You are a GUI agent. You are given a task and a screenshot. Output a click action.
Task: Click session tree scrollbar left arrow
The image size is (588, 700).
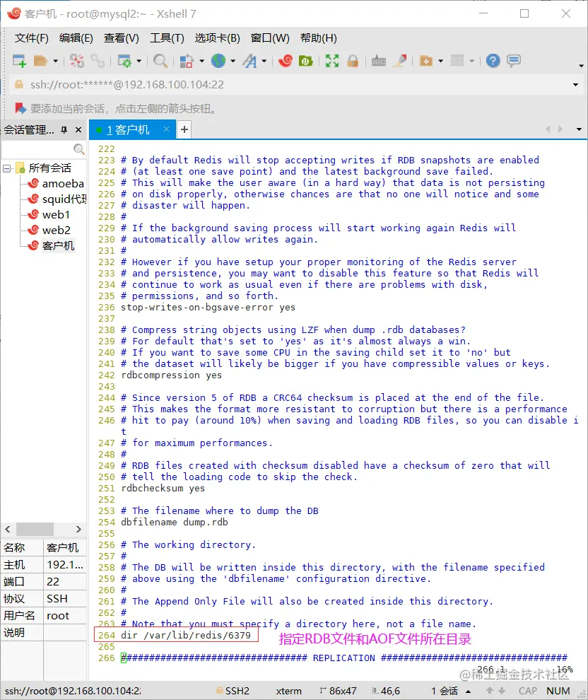tap(8, 529)
